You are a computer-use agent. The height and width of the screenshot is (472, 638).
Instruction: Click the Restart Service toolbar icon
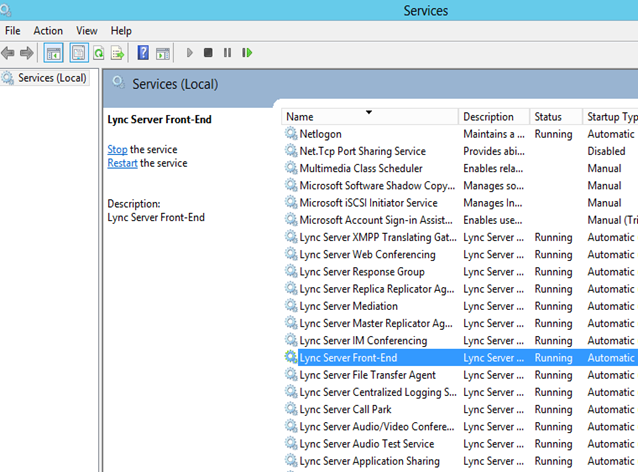[x=247, y=53]
